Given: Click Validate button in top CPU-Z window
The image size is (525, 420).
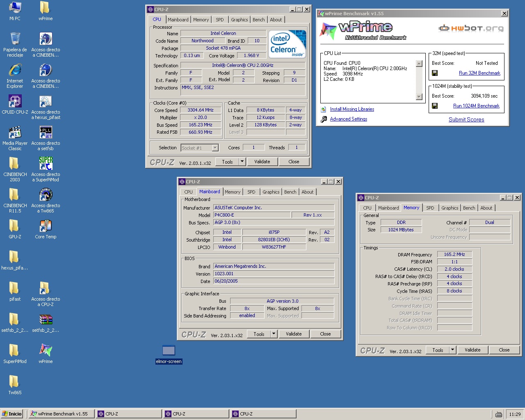Looking at the screenshot, I should [x=262, y=162].
